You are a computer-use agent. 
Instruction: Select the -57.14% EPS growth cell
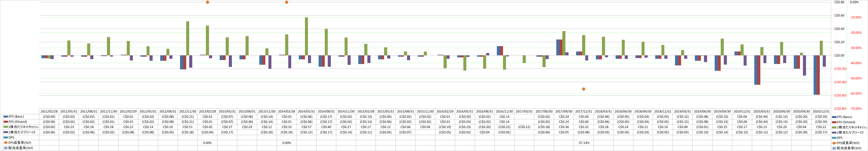coord(584,143)
